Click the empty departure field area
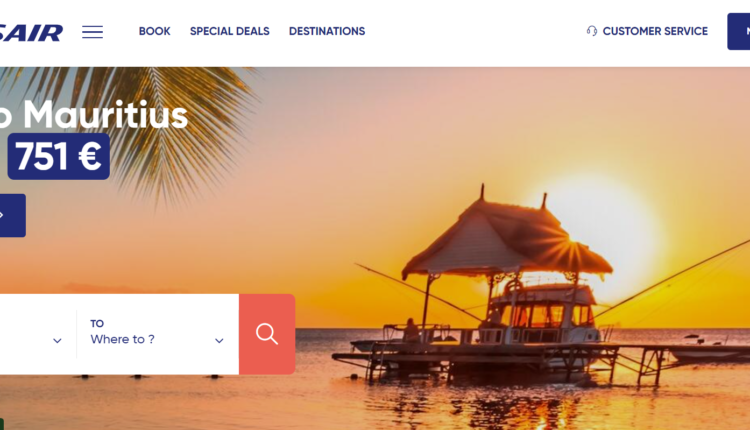The height and width of the screenshot is (430, 750). click(38, 334)
